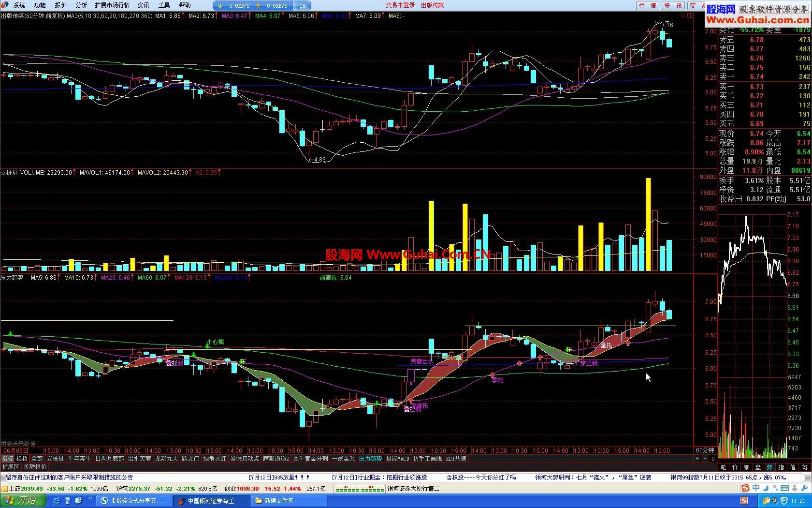Open the 报价 menu
Screen dimensions: 812x508
[60, 5]
